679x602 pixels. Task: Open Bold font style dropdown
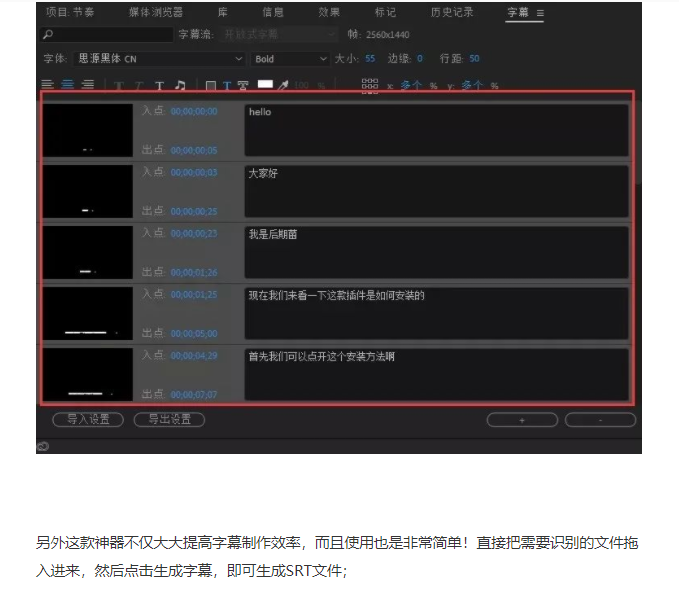pos(290,59)
